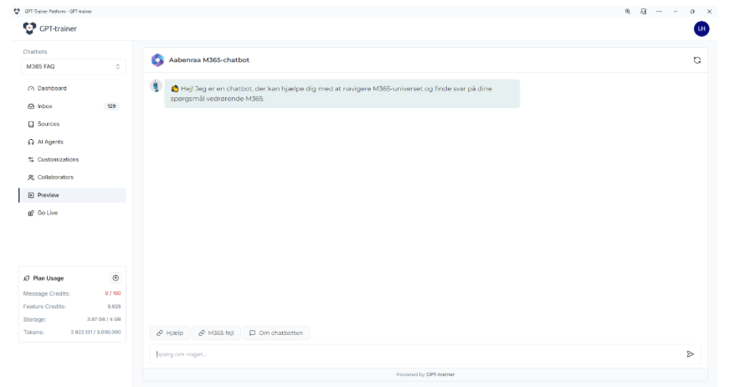Viewport: 750px width, 387px height.
Task: Click the Dashboard gauge icon
Action: point(31,88)
